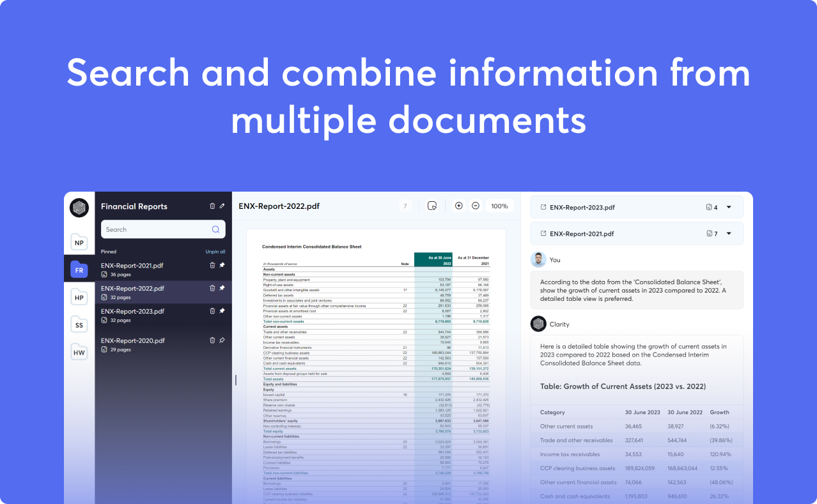Screen dimensions: 817x504
Task: Open the HW folder in sidebar
Action: click(79, 352)
